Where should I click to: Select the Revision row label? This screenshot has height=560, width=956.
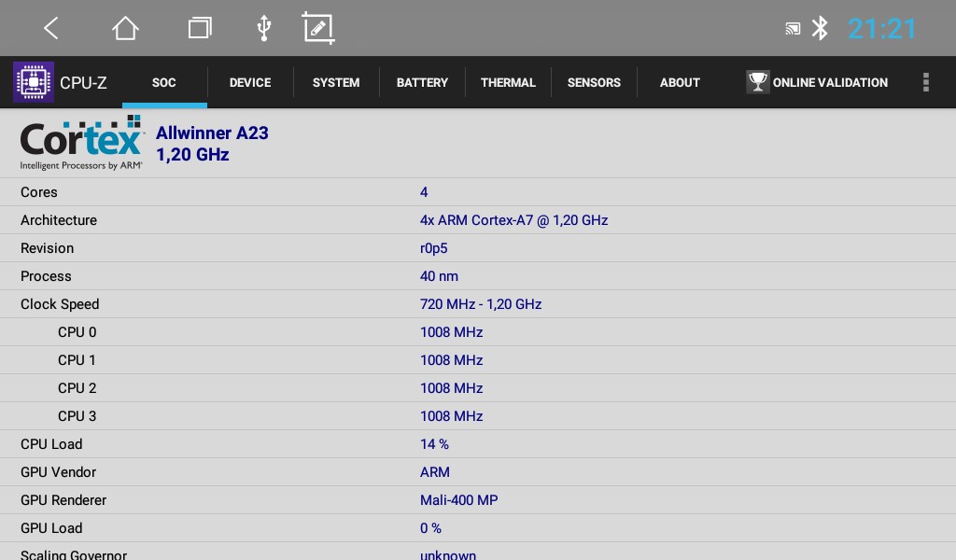[x=47, y=248]
